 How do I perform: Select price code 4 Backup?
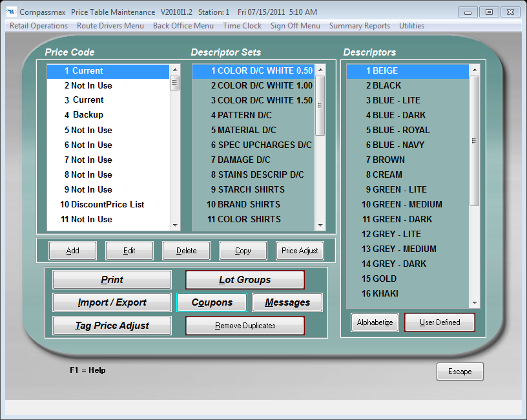[88, 115]
